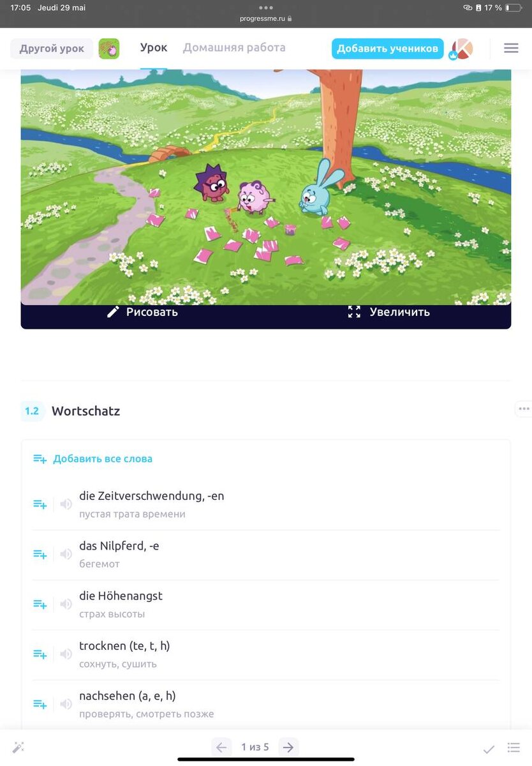Image resolution: width=532 pixels, height=766 pixels.
Task: Open the user avatar menu
Action: pos(461,49)
